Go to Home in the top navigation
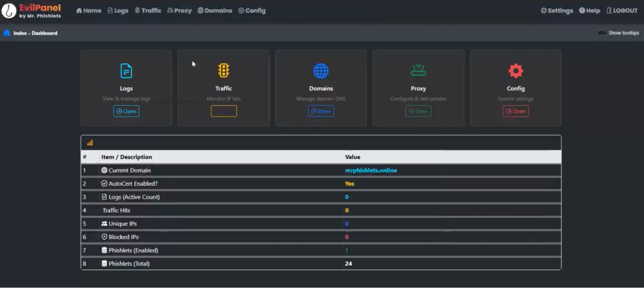This screenshot has height=288, width=644. pos(89,11)
